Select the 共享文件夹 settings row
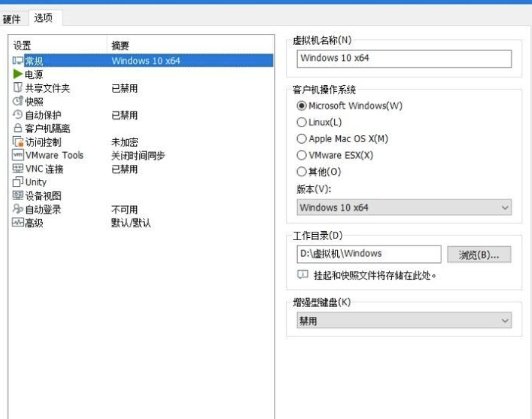The height and width of the screenshot is (419, 532). click(x=142, y=88)
